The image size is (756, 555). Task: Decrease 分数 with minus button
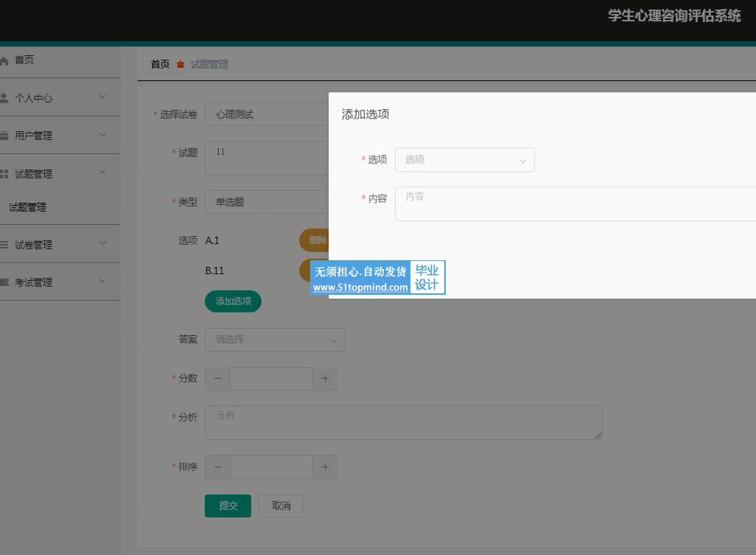218,379
